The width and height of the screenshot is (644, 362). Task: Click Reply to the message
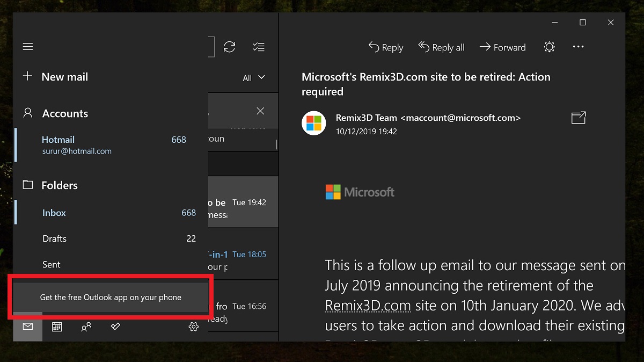click(386, 48)
